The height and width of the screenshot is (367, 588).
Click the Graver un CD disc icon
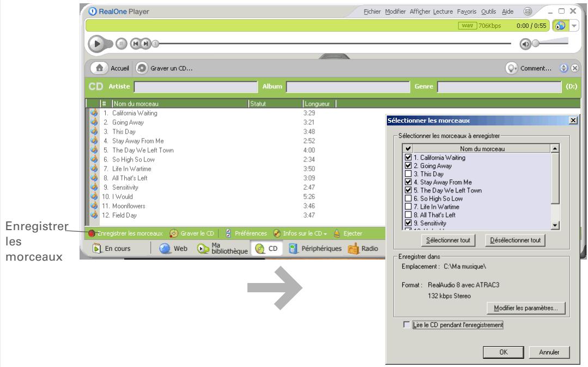click(141, 69)
